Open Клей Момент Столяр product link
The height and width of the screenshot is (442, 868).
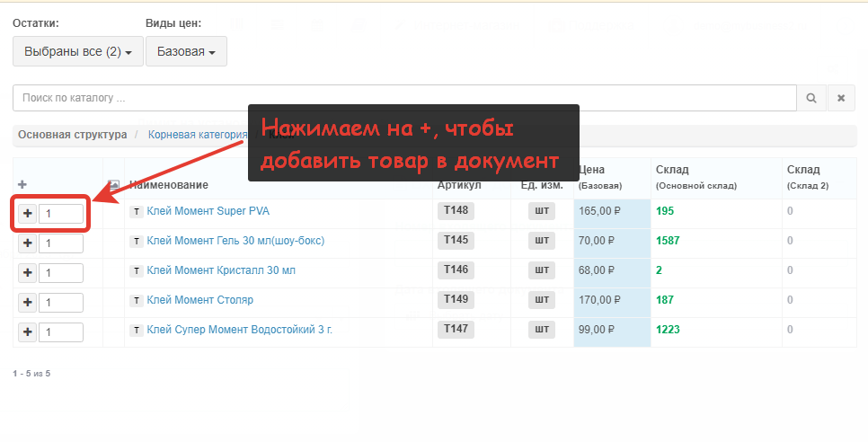[x=199, y=300]
